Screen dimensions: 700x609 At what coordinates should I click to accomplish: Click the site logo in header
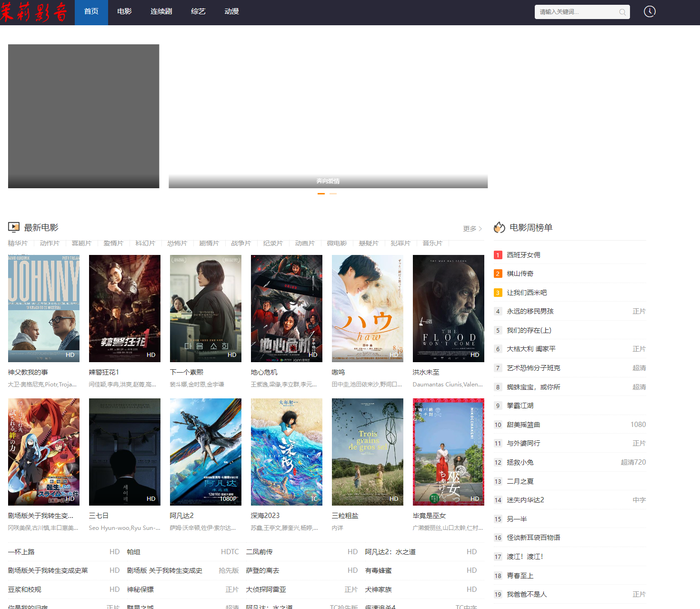(x=34, y=12)
